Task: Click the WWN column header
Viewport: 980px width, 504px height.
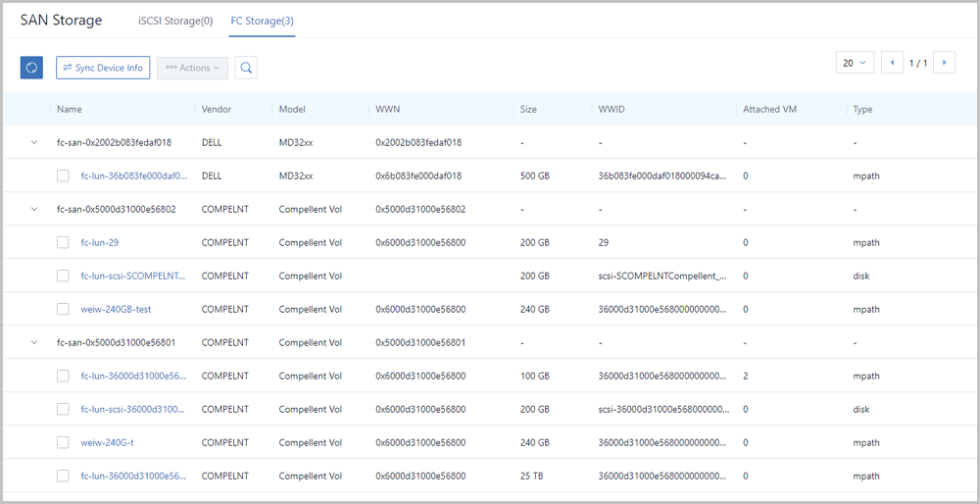Action: [x=387, y=110]
